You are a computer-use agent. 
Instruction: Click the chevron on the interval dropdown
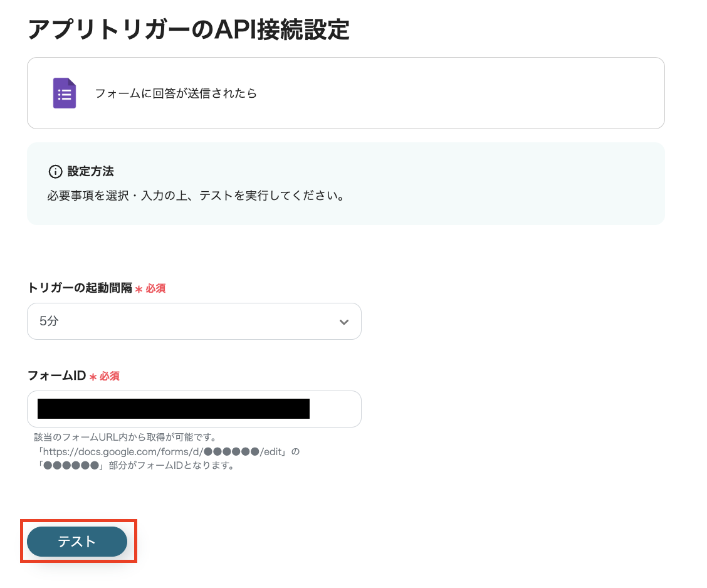coord(343,321)
